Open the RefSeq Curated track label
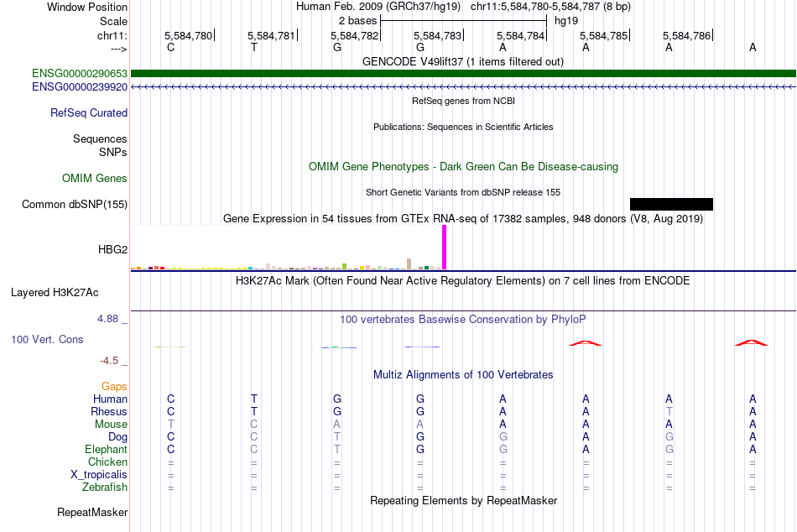Screen dimensions: 797x532 [89, 113]
